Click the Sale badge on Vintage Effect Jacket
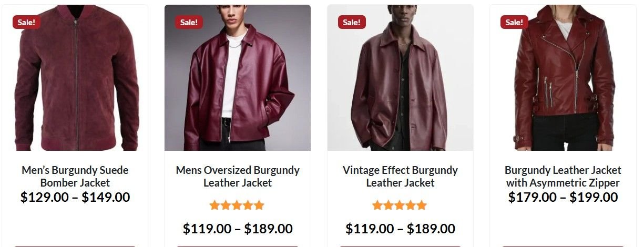 coord(352,22)
